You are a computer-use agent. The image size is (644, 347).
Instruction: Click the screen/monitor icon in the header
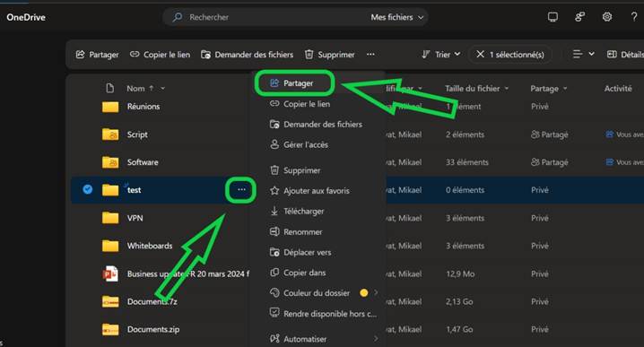pos(553,17)
